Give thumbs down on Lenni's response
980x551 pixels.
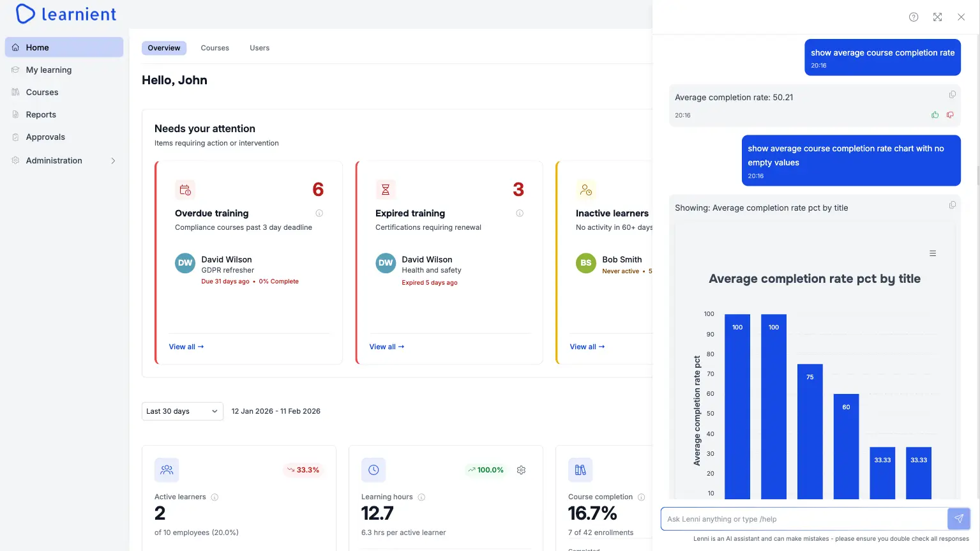949,115
